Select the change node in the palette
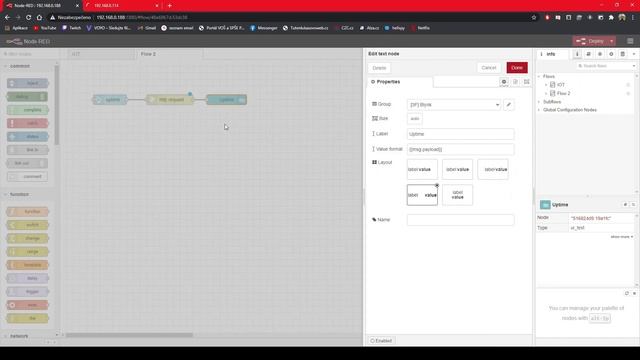This screenshot has height=360, width=640. pyautogui.click(x=28, y=238)
